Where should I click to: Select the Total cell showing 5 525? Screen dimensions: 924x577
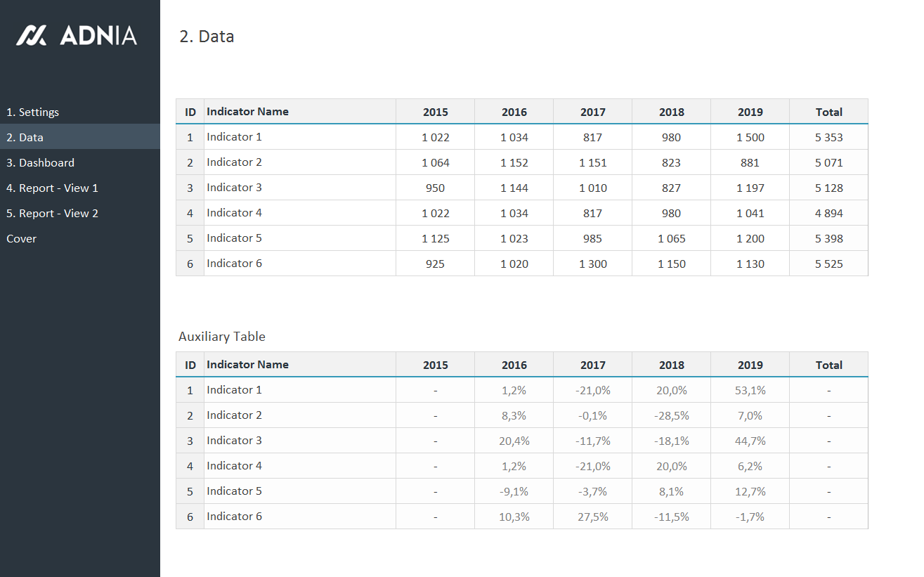coord(829,264)
